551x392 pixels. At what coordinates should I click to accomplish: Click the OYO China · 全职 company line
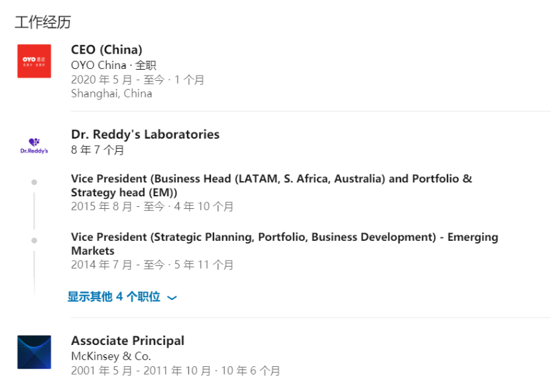113,65
